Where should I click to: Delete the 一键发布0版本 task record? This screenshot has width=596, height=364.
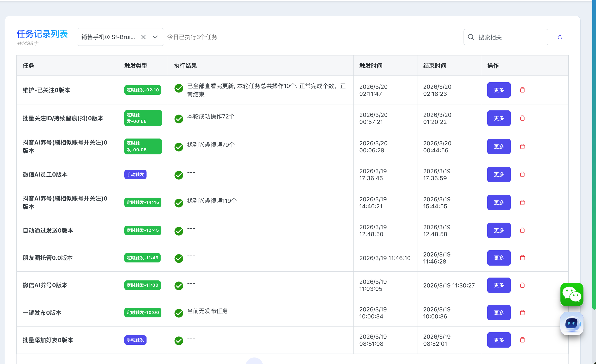coord(522,313)
